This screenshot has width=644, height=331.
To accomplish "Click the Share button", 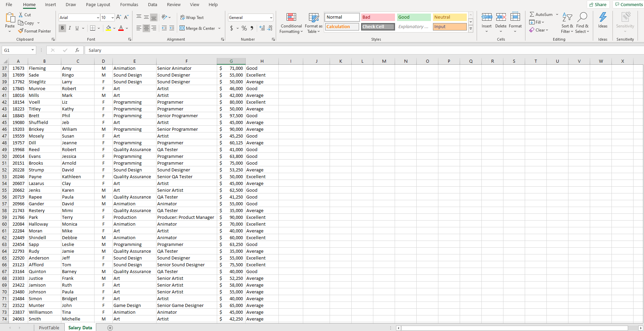I will pyautogui.click(x=598, y=4).
